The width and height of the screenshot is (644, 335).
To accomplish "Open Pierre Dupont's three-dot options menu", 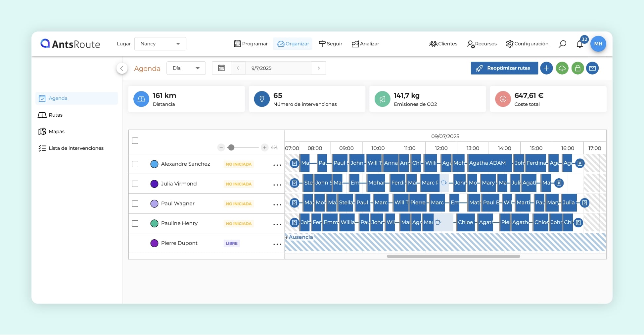I will [277, 244].
